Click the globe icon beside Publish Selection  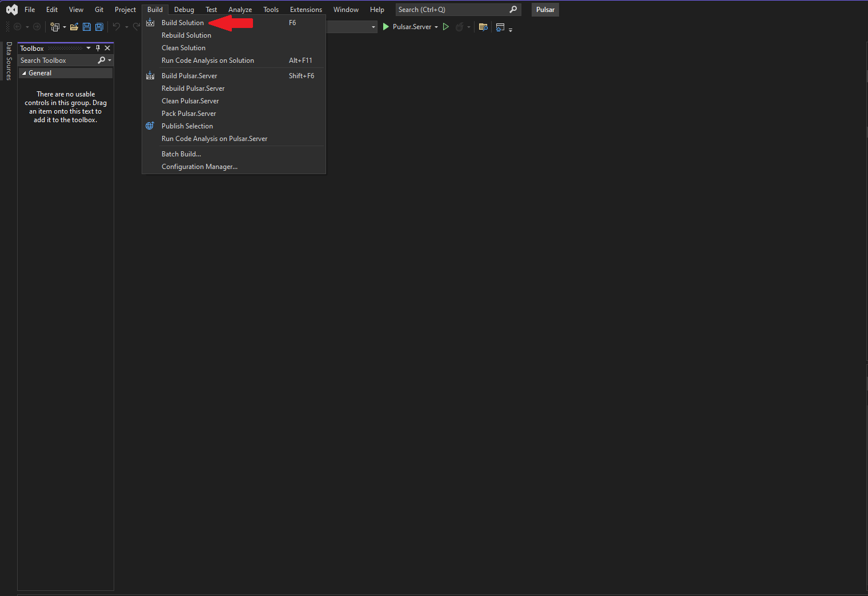coord(150,126)
